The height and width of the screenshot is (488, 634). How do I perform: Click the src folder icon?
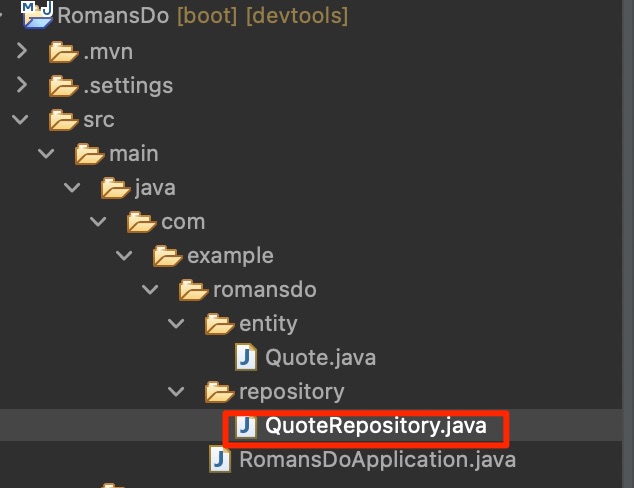pyautogui.click(x=64, y=120)
